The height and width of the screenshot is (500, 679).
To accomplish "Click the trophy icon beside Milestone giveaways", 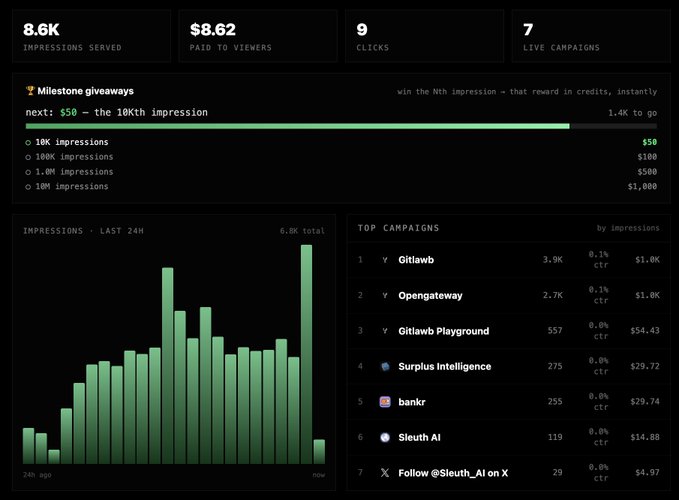I will pyautogui.click(x=30, y=90).
